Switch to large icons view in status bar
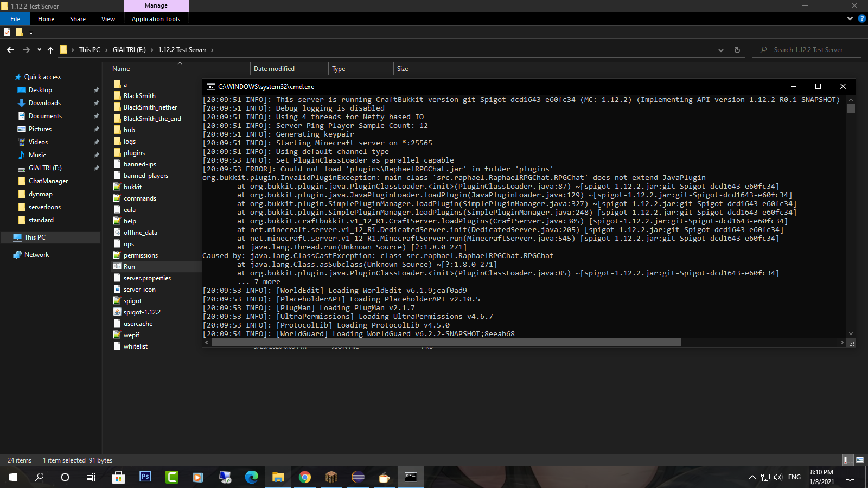Screen dimensions: 868x488 coord(859,460)
